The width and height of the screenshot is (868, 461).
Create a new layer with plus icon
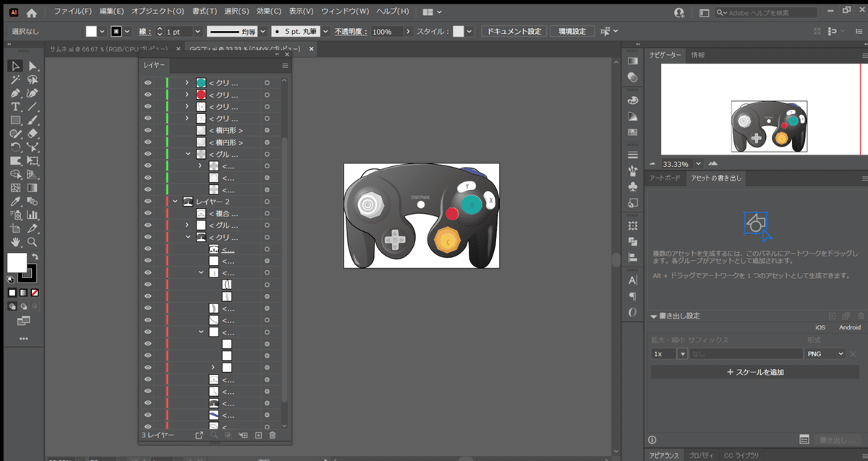click(x=258, y=435)
